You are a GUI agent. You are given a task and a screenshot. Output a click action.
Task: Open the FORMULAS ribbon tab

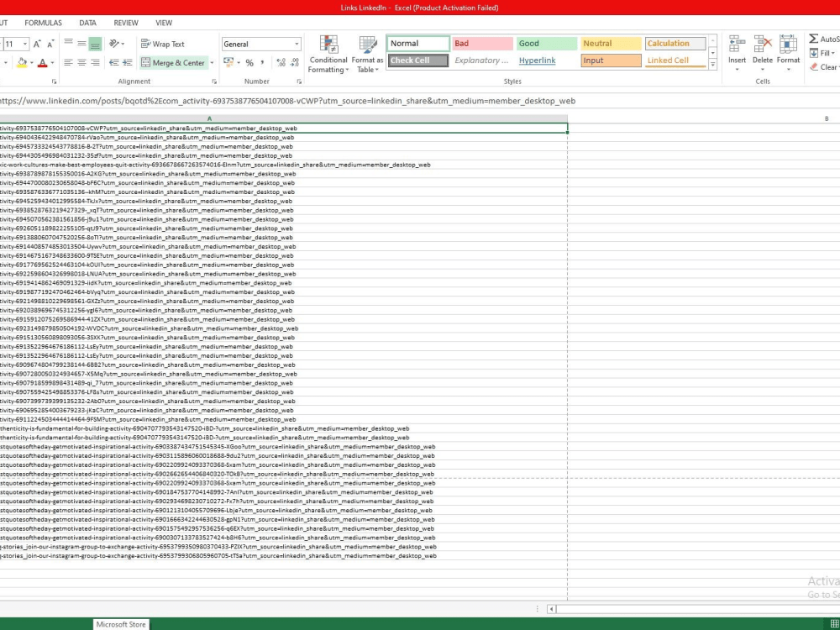tap(44, 23)
